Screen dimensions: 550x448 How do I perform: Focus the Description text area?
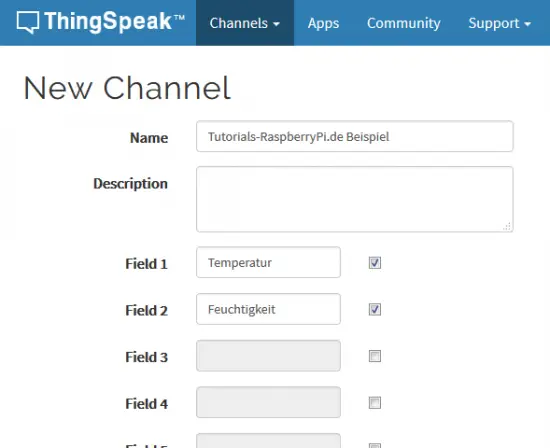point(355,199)
